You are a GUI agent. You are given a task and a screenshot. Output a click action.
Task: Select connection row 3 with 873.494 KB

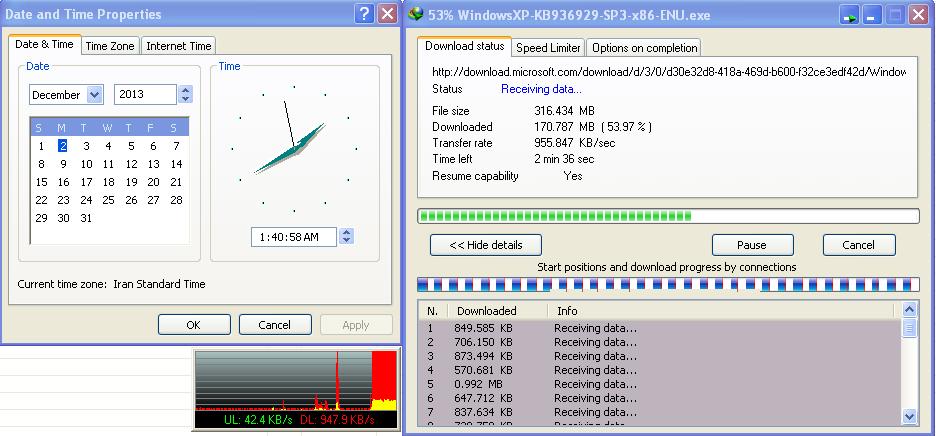pos(659,356)
